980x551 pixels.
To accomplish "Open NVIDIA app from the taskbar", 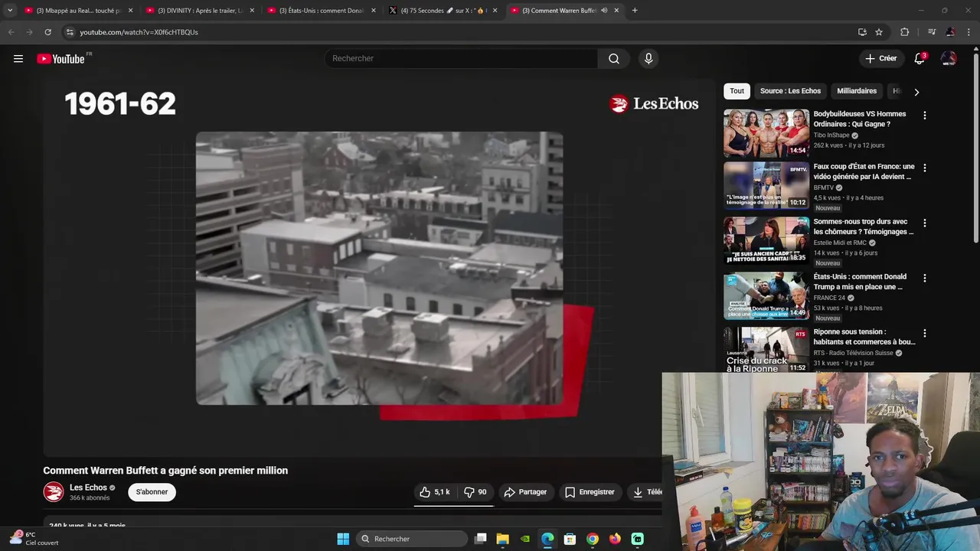I will [524, 539].
